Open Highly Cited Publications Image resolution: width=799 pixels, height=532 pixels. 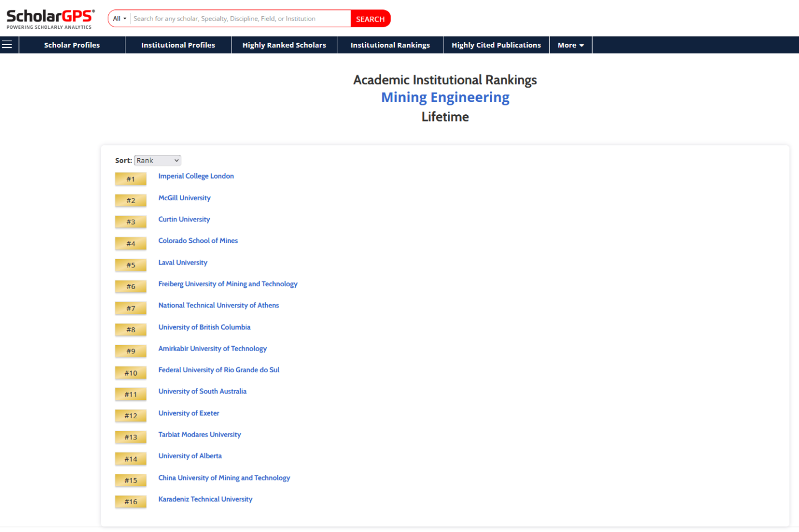496,45
